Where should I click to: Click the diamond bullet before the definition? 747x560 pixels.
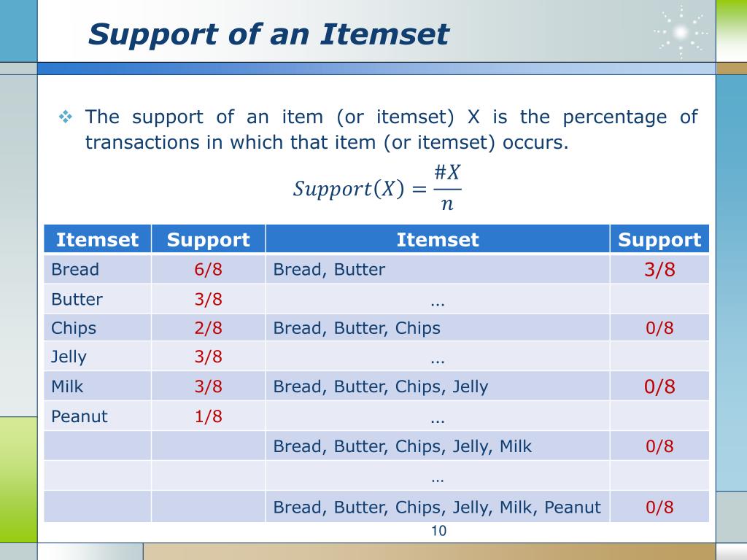(x=66, y=117)
